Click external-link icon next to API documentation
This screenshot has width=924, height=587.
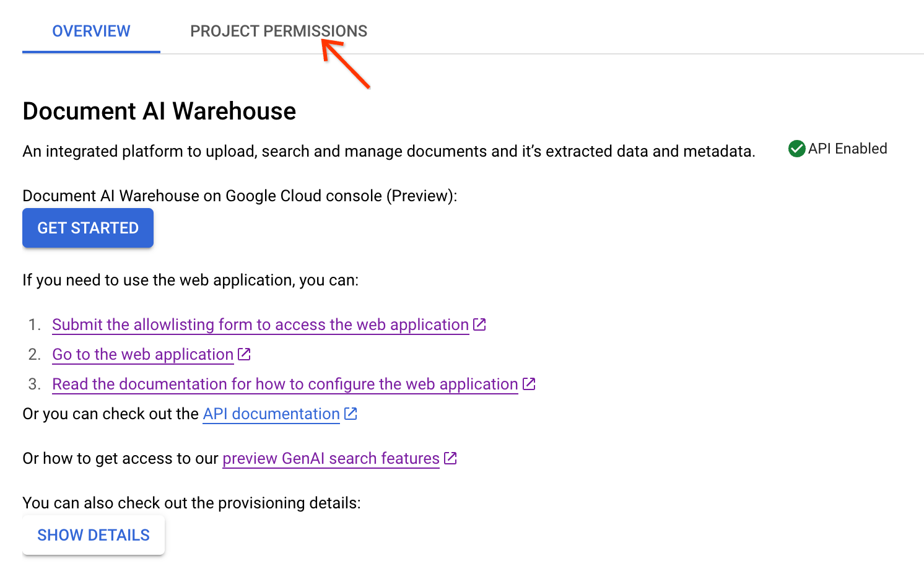pos(351,413)
